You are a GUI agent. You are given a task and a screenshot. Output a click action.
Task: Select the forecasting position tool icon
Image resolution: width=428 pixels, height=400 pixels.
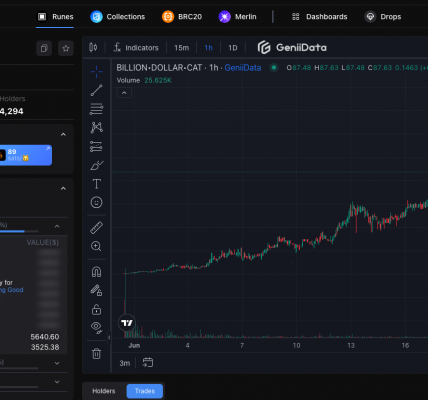click(97, 146)
